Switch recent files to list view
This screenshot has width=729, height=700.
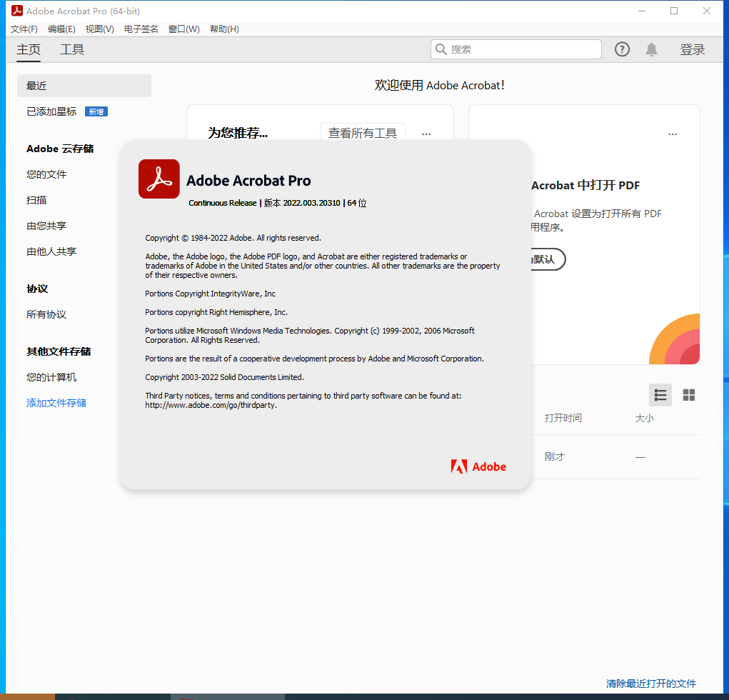click(x=660, y=395)
